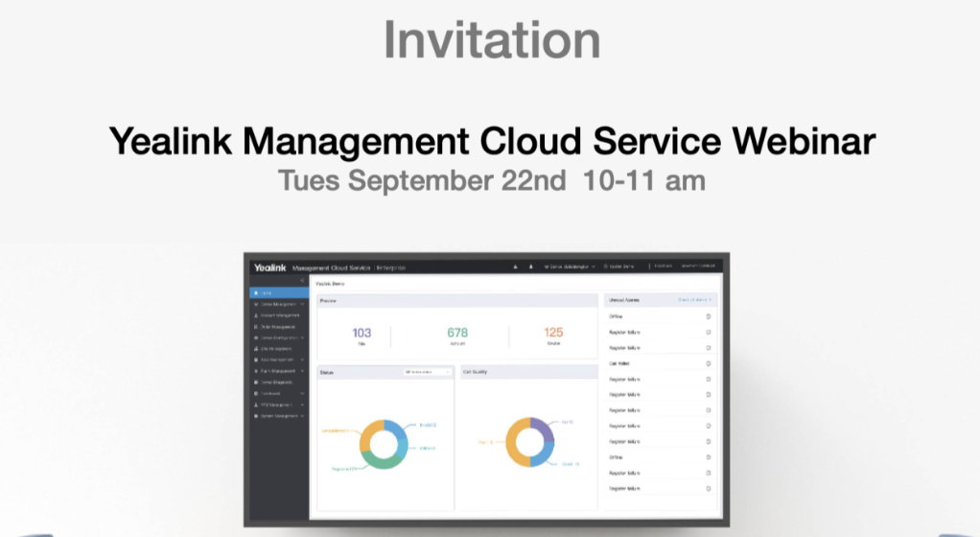Open Device Management menu label
The width and height of the screenshot is (980, 537).
point(278,304)
